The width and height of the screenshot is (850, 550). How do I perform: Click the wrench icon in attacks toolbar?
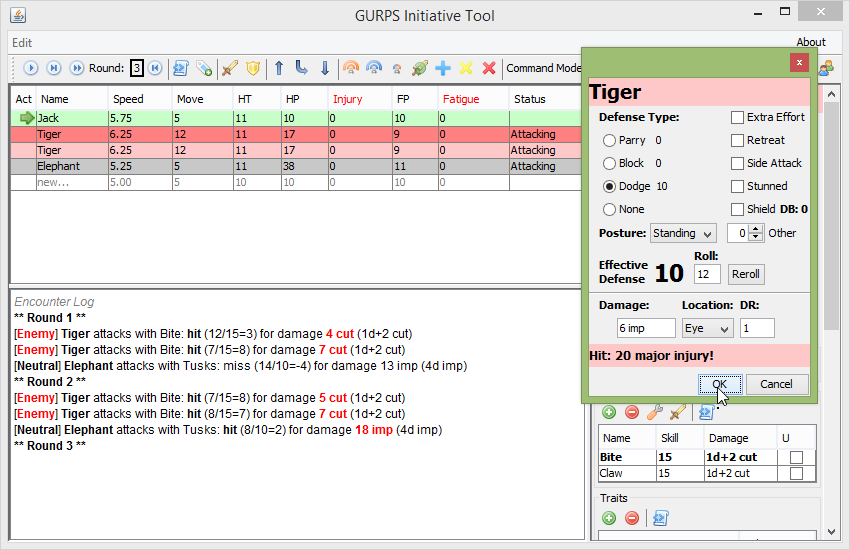tap(655, 412)
